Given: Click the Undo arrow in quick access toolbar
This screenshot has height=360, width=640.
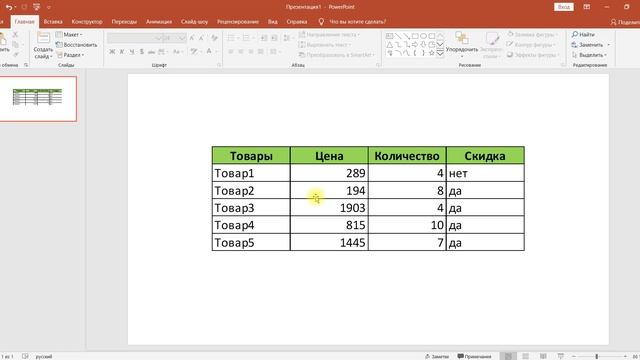Looking at the screenshot, I should [9, 7].
